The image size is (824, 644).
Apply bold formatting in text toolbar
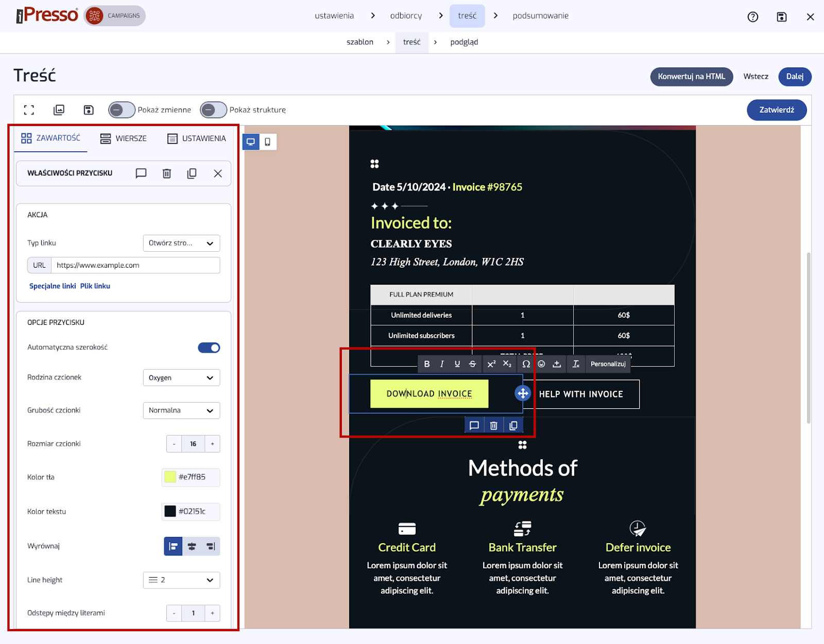427,364
